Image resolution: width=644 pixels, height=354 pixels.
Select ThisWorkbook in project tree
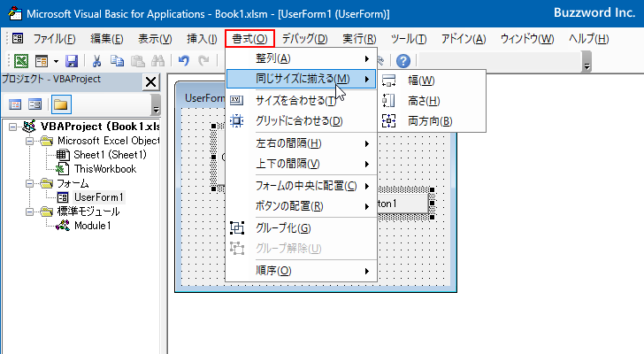[x=104, y=169]
